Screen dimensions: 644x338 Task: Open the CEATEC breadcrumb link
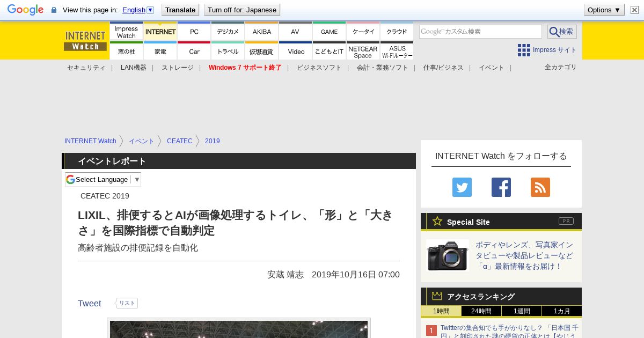pyautogui.click(x=179, y=141)
